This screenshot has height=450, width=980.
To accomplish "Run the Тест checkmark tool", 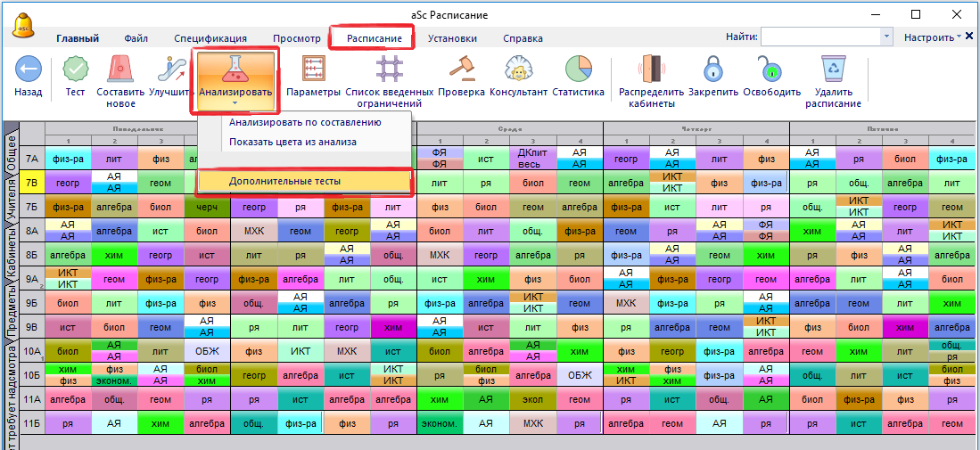I will pyautogui.click(x=75, y=70).
